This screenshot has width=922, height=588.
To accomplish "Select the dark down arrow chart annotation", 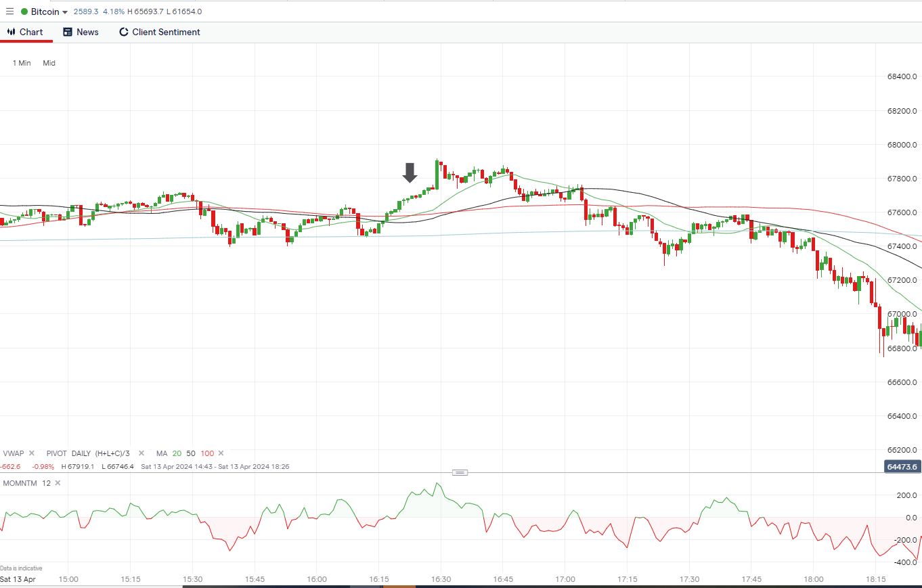I will [x=410, y=173].
